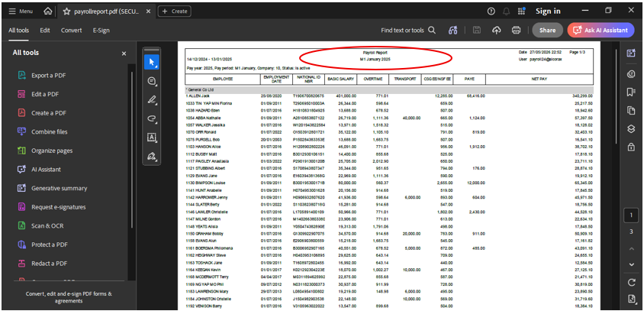This screenshot has width=644, height=311.
Task: Choose Scan & OCR tool
Action: coord(47,226)
